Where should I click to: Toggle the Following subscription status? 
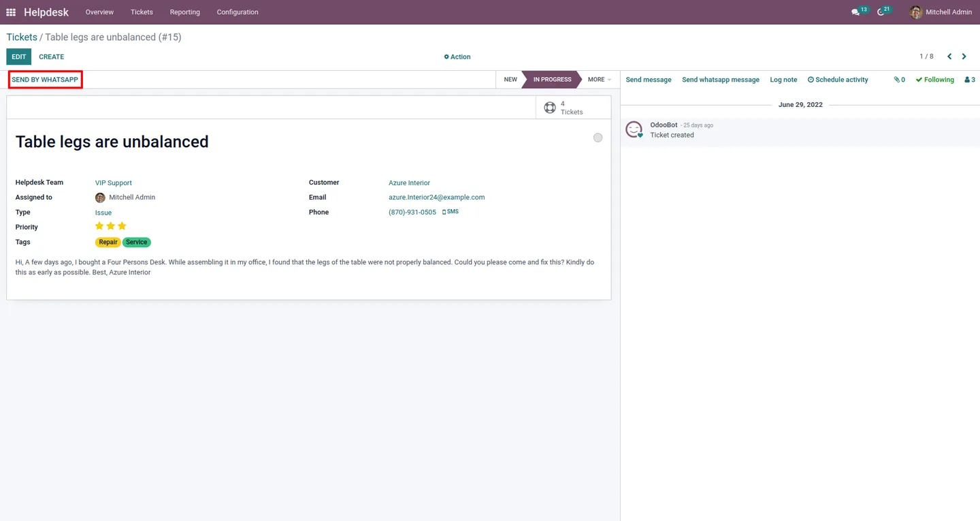(934, 80)
